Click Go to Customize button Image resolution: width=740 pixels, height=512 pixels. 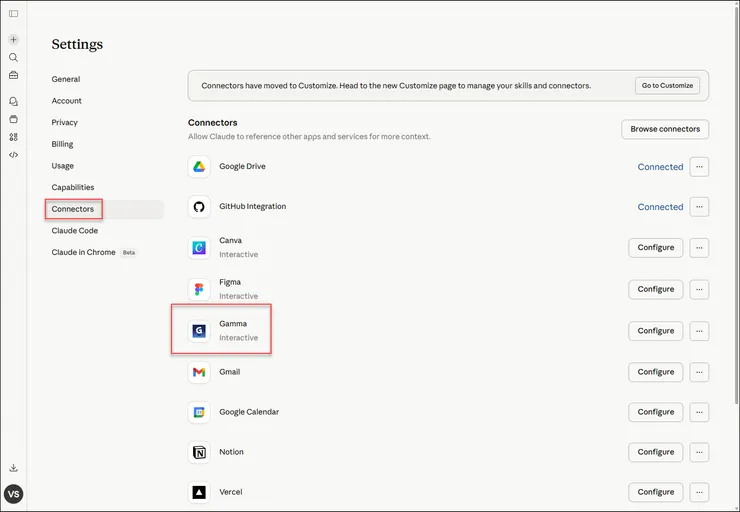pos(667,85)
